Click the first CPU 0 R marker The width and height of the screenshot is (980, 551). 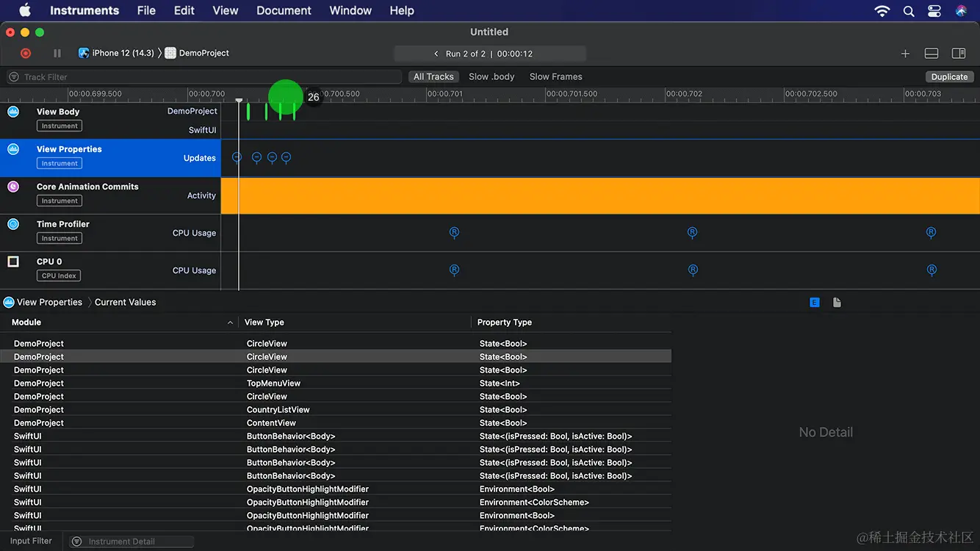pos(454,270)
